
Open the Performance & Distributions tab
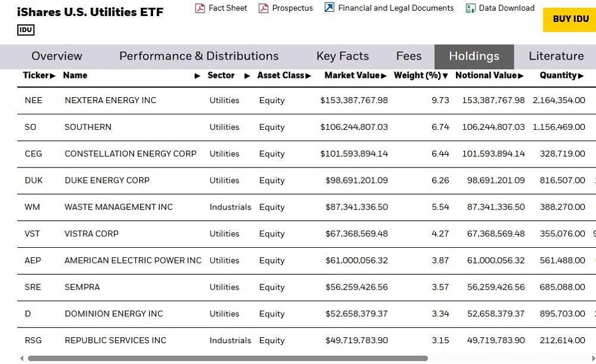click(x=198, y=56)
